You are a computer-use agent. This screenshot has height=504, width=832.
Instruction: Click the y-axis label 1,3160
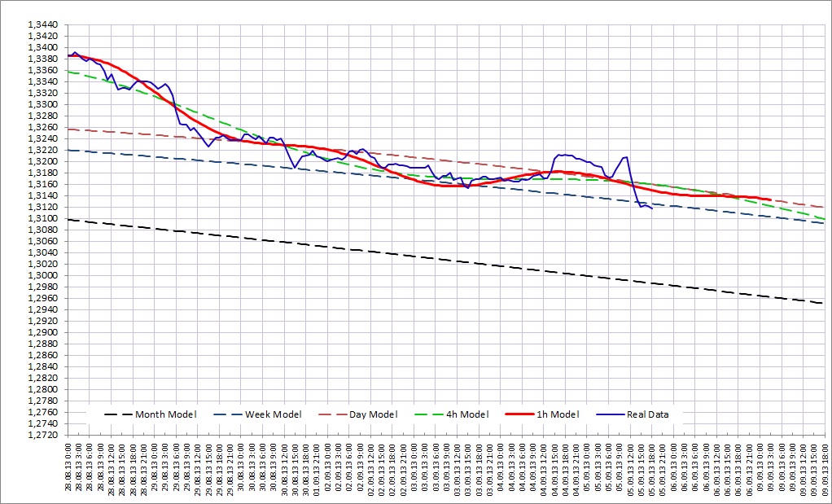42,184
